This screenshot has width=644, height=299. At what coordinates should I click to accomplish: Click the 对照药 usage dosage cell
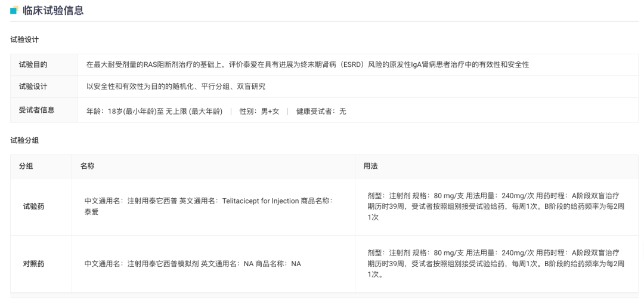(496, 263)
